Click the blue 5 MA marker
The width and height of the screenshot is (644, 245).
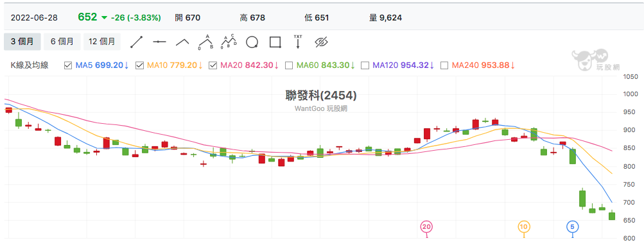[573, 226]
